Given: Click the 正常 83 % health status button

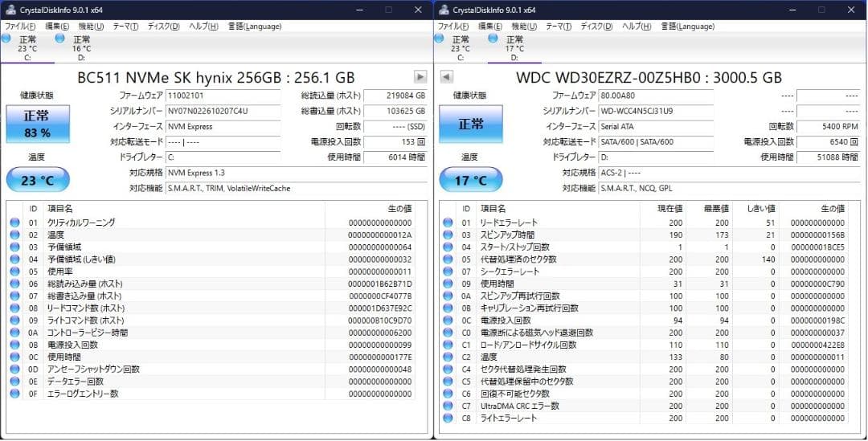Looking at the screenshot, I should pos(38,124).
